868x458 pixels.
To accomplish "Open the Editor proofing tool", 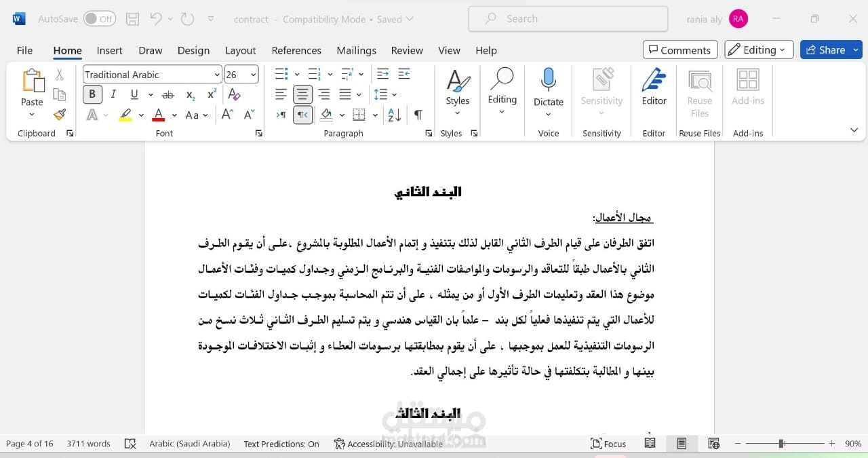I will [x=654, y=87].
